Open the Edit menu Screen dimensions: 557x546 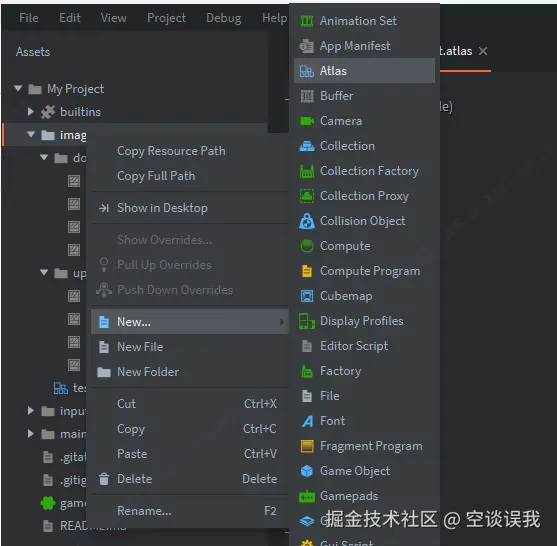70,18
